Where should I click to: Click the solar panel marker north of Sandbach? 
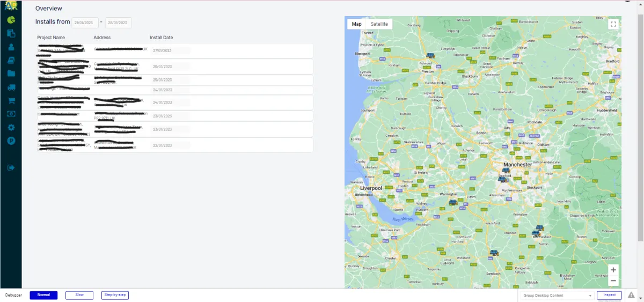point(493,252)
